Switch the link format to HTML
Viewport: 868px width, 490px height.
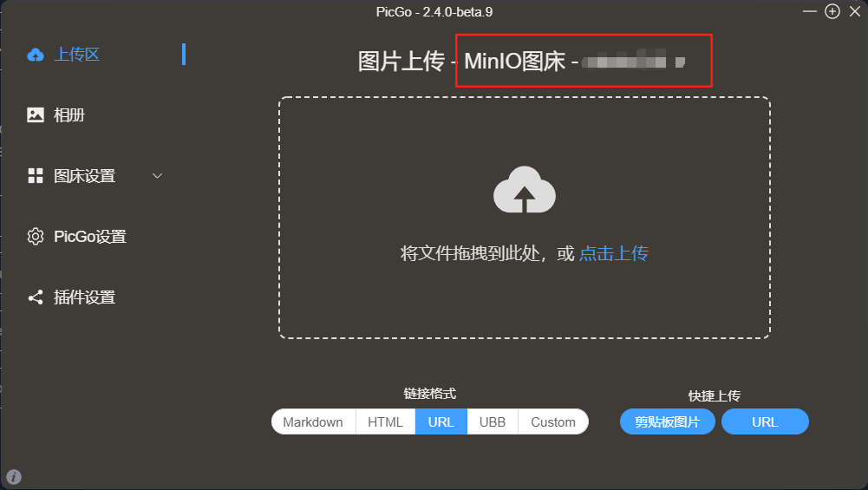click(x=386, y=422)
